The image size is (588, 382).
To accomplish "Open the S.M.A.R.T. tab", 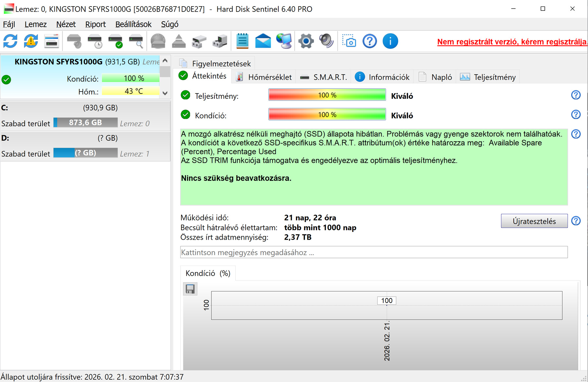I will pos(323,77).
